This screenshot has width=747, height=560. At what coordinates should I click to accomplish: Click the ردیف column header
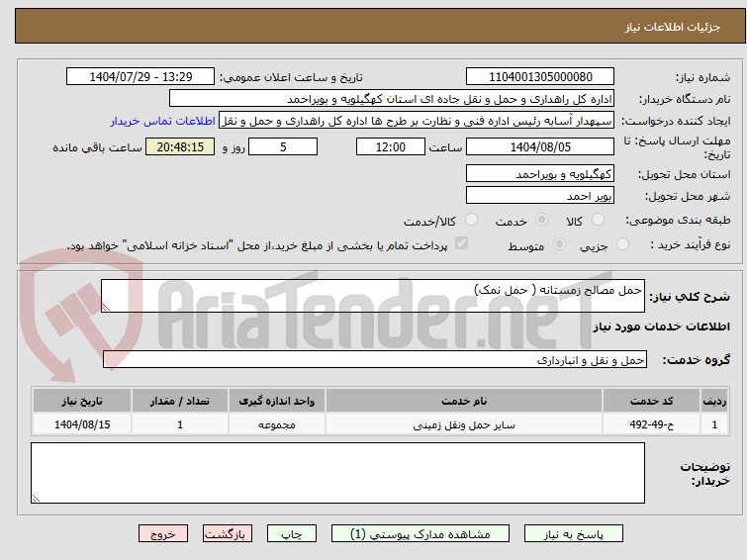click(714, 401)
